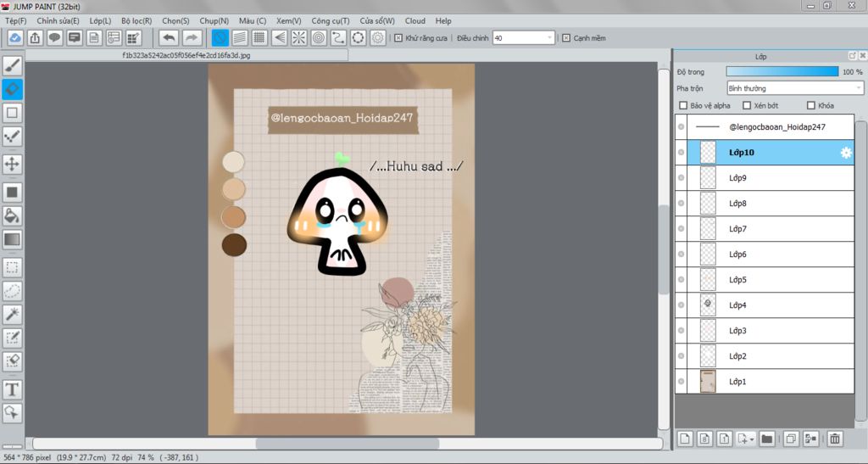868x464 pixels.
Task: Open the Chỉnh sửa(E) menu
Action: pyautogui.click(x=58, y=20)
